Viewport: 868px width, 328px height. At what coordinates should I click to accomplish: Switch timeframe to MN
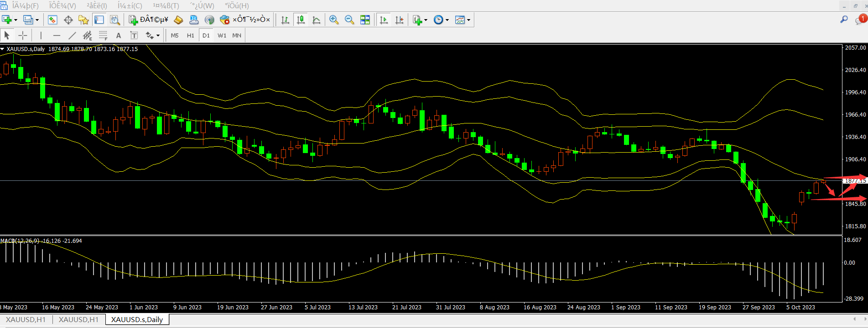[x=237, y=35]
